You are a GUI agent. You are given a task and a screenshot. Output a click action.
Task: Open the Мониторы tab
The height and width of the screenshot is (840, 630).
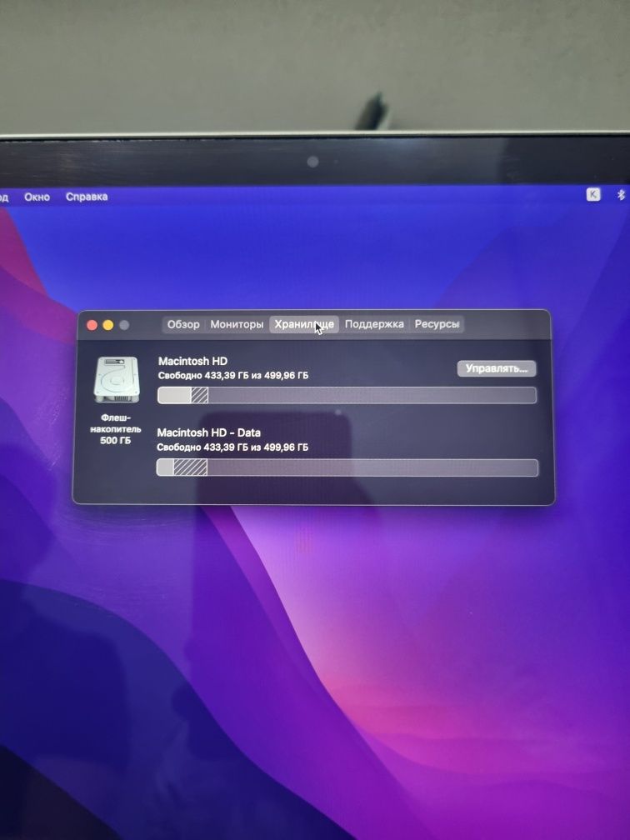click(x=237, y=324)
